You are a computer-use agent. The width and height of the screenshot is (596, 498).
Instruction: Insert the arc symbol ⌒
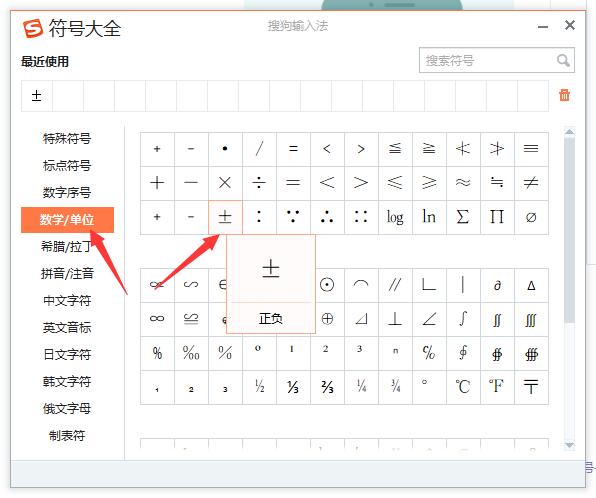361,285
